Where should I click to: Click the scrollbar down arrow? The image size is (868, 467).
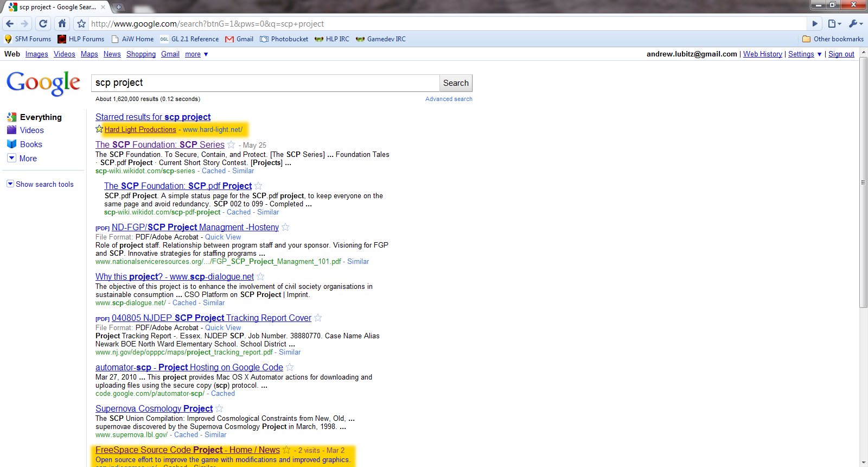coord(864,463)
